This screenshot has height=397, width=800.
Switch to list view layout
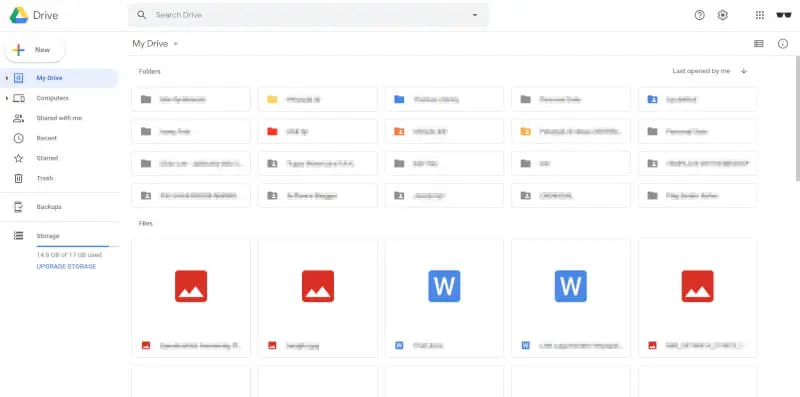pyautogui.click(x=759, y=44)
